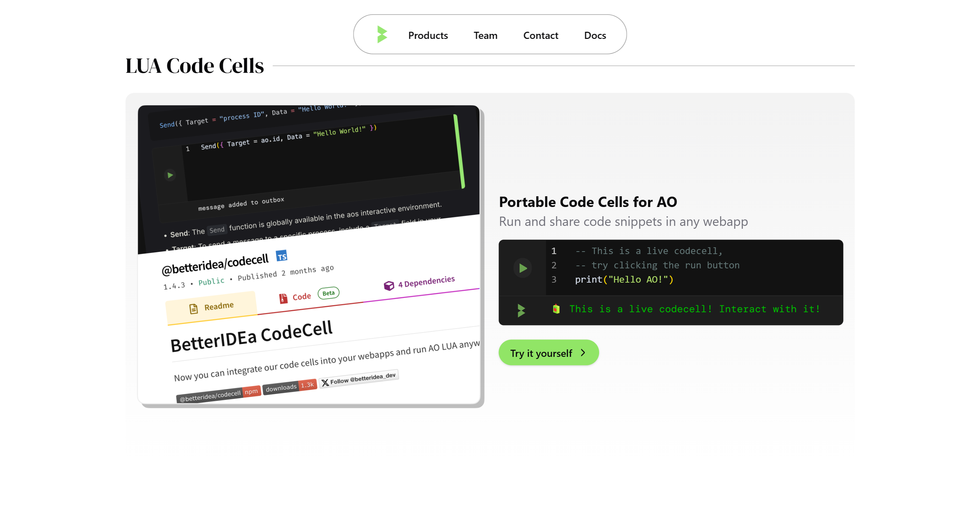Open the Team navigation link
This screenshot has width=980, height=511.
(485, 35)
